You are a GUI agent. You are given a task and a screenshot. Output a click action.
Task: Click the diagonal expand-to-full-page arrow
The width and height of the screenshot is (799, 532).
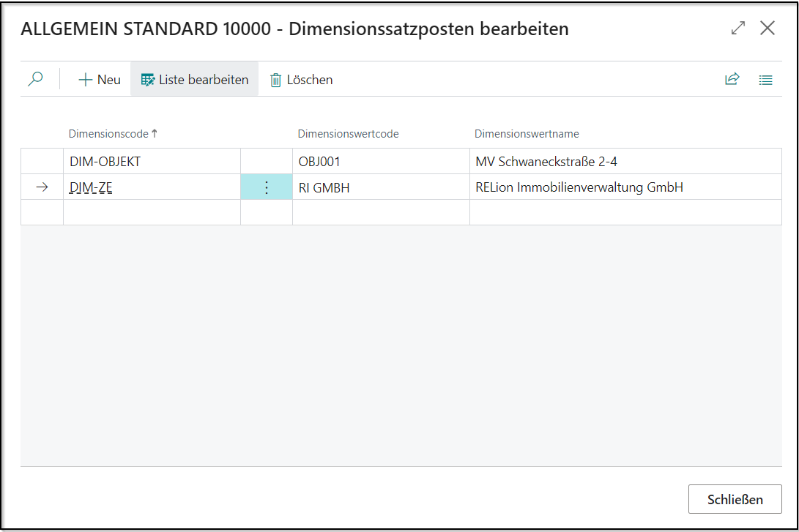737,27
